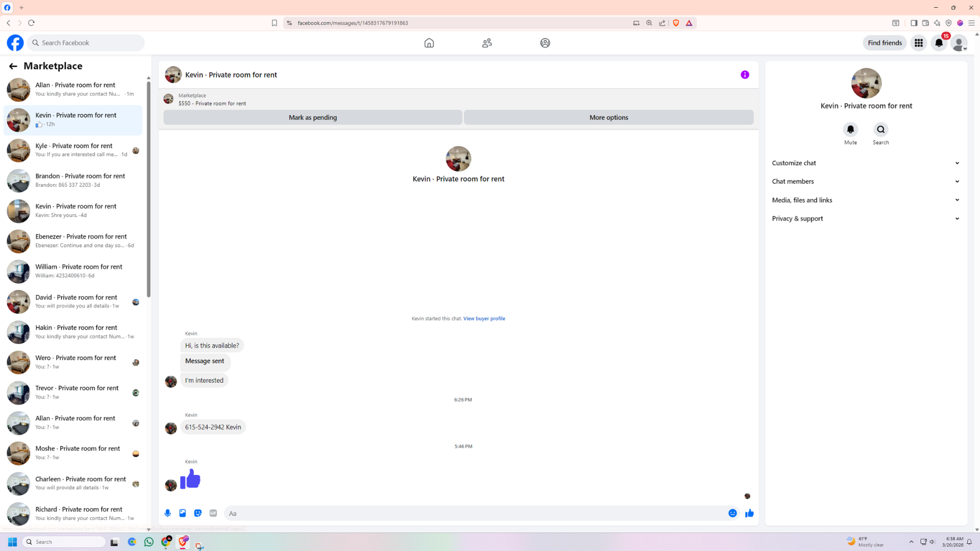980x551 pixels.
Task: Go to Facebook Home tab
Action: click(429, 43)
